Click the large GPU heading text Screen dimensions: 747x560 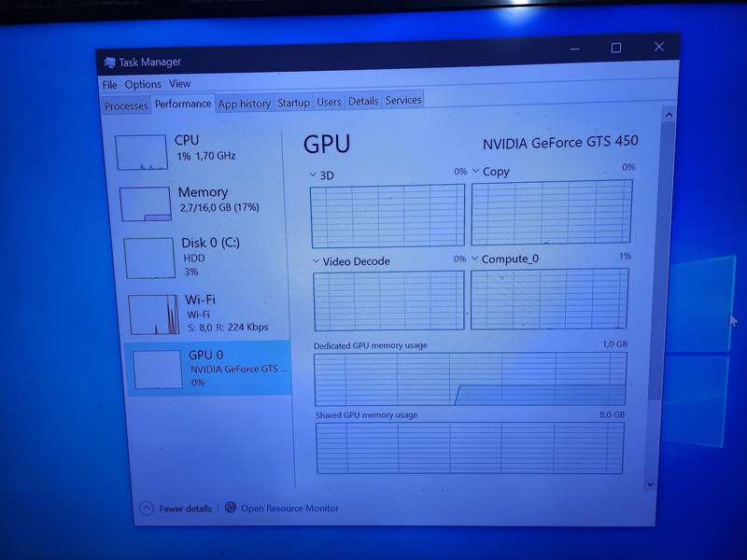(x=327, y=144)
